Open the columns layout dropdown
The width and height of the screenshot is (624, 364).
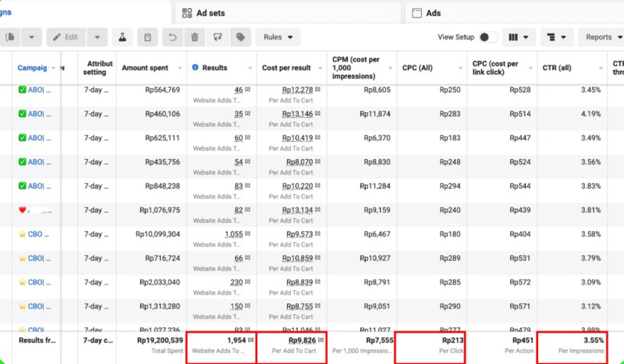[518, 37]
